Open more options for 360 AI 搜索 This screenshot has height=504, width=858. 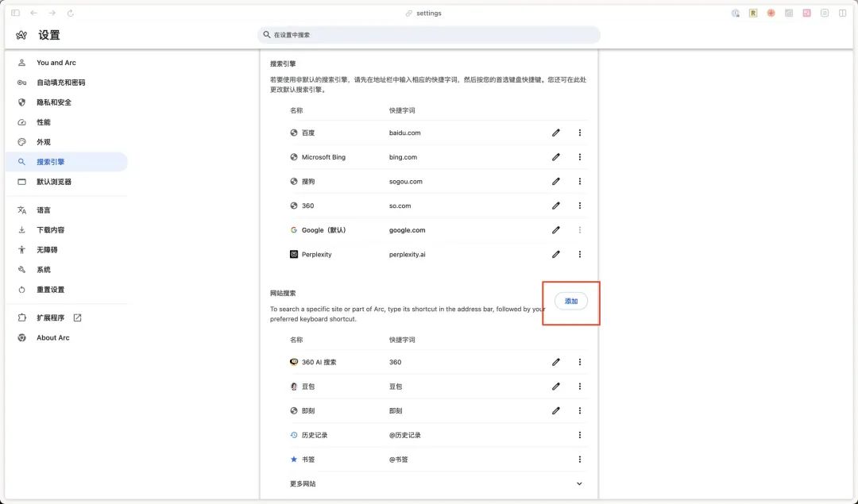point(580,362)
